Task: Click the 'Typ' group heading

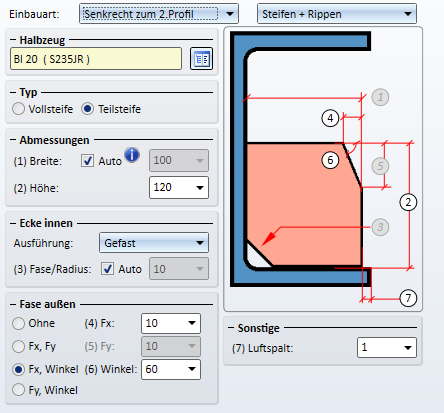Action: (28, 92)
